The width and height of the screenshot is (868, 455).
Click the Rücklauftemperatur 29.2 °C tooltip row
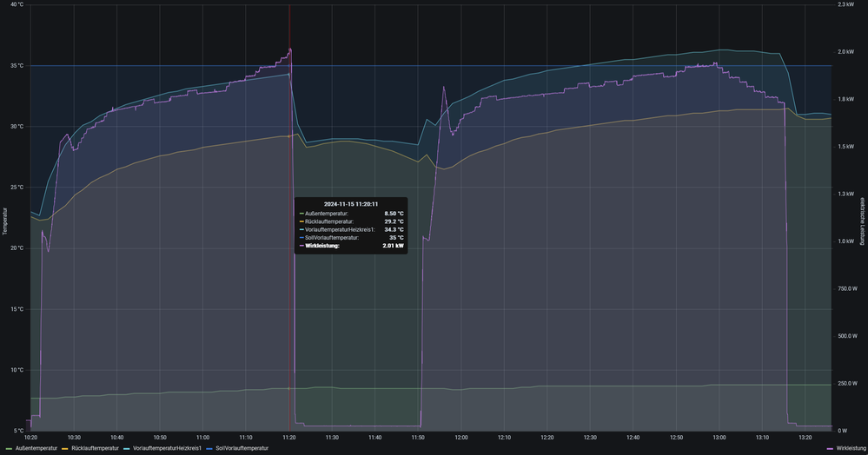(x=351, y=221)
